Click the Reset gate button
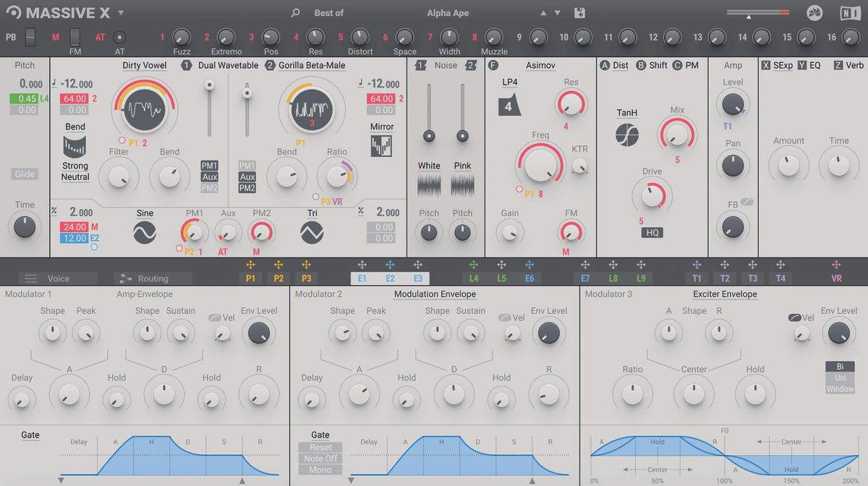 [x=320, y=447]
